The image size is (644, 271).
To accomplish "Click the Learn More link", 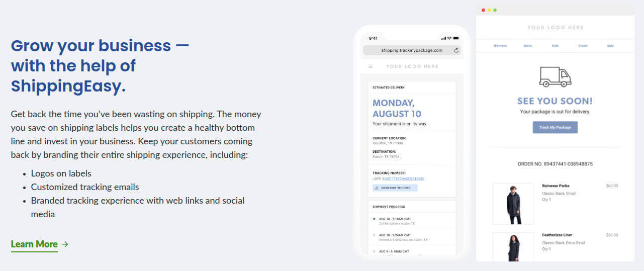I will pyautogui.click(x=34, y=244).
